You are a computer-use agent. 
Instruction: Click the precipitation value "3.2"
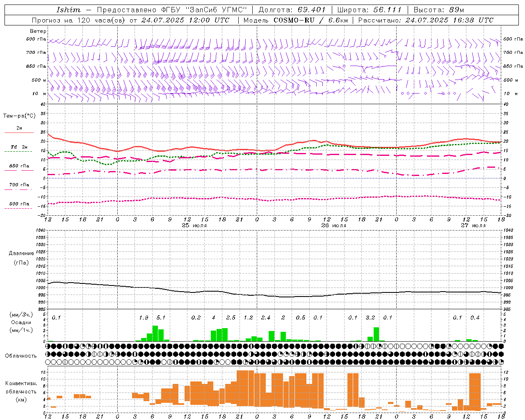(370, 317)
